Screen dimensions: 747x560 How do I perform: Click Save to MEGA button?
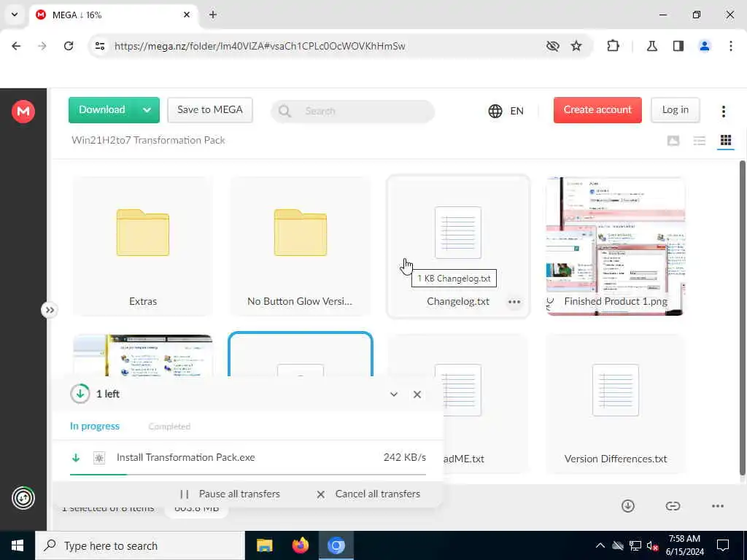(210, 110)
